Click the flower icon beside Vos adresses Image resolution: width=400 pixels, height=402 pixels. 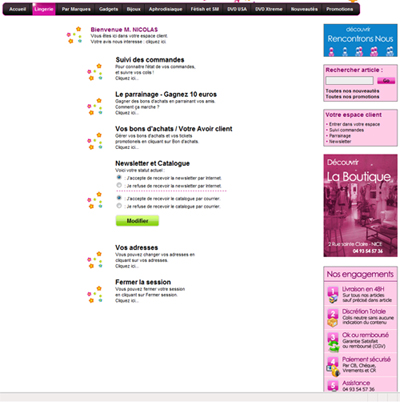tap(95, 260)
